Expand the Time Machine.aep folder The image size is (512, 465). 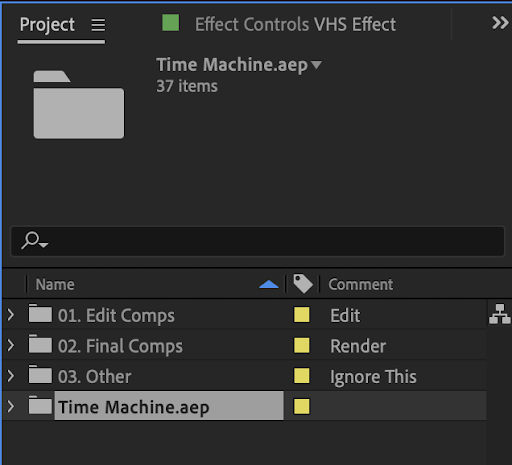coord(11,407)
